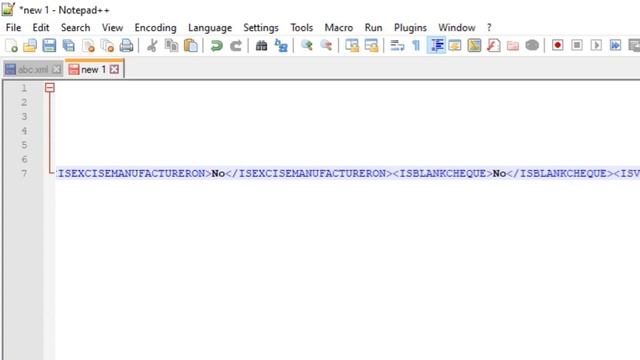640x360 pixels.
Task: Toggle synchronize horizontal scrolling icon
Action: (371, 45)
